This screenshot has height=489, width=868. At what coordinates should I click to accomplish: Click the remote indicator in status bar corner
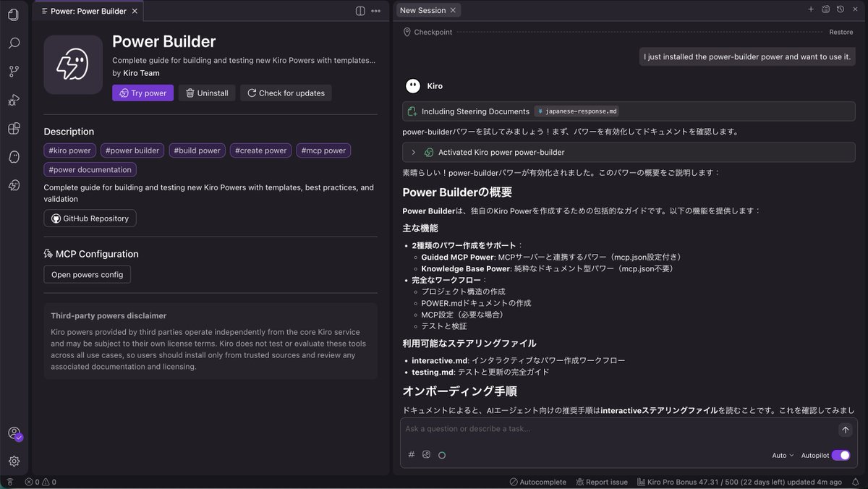[9, 482]
